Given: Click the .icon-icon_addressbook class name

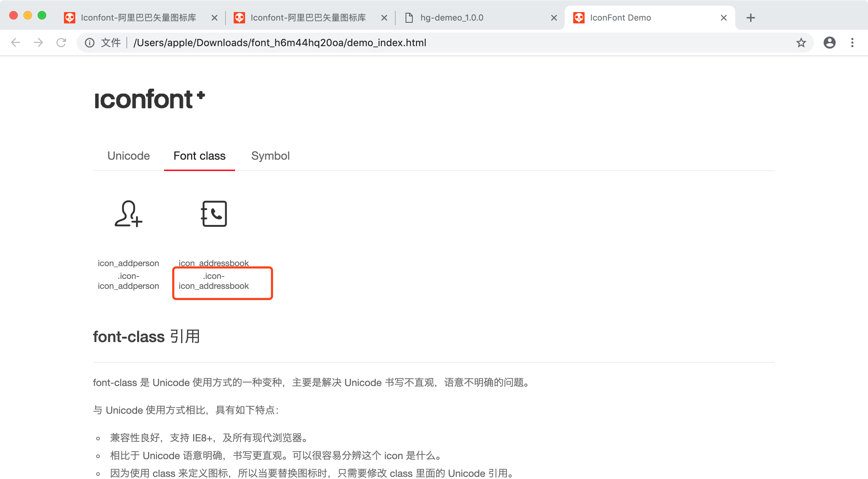Looking at the screenshot, I should 214,281.
